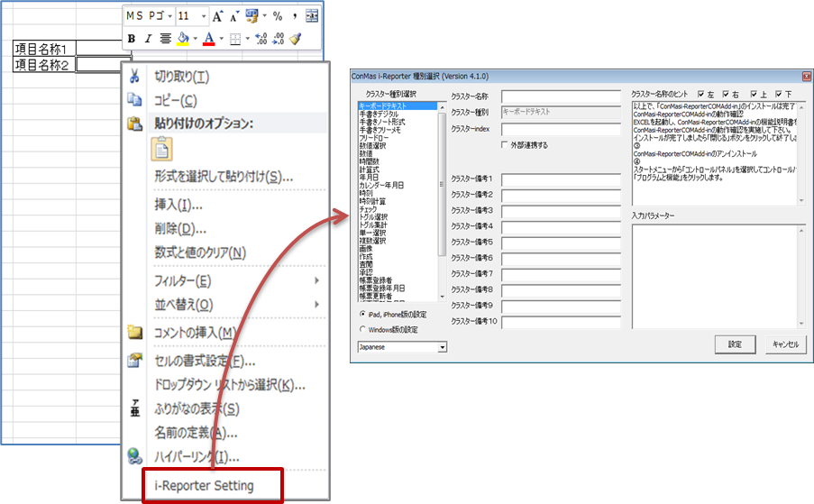The width and height of the screenshot is (814, 504).
Task: Click the format painter brush icon
Action: (295, 39)
